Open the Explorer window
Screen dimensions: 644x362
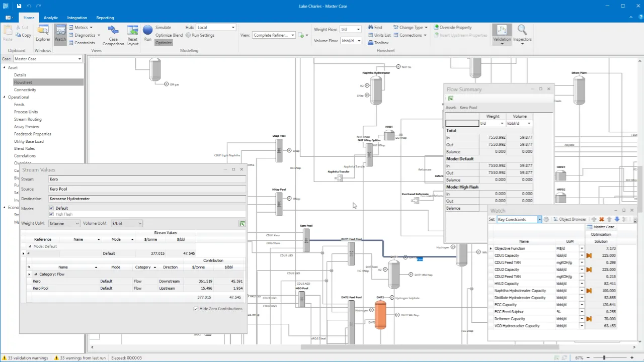tap(43, 33)
